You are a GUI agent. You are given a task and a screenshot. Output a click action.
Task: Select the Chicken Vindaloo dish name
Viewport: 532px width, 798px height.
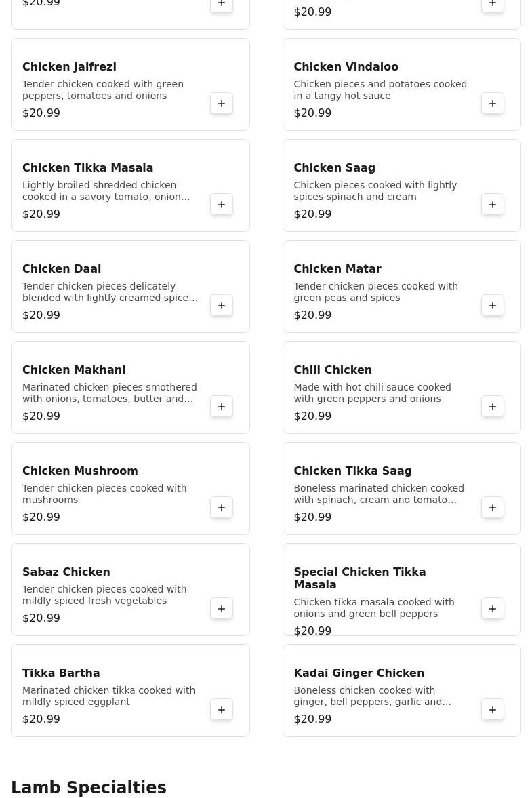pos(346,67)
